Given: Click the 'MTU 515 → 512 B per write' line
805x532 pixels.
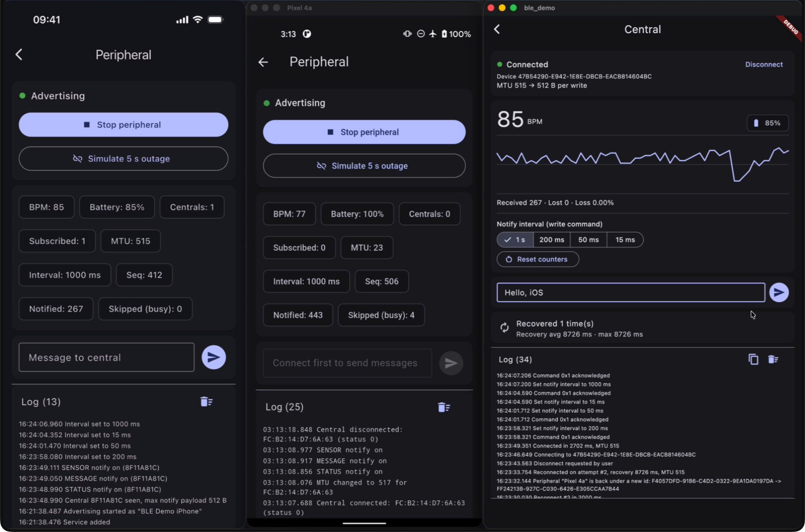Looking at the screenshot, I should [542, 85].
